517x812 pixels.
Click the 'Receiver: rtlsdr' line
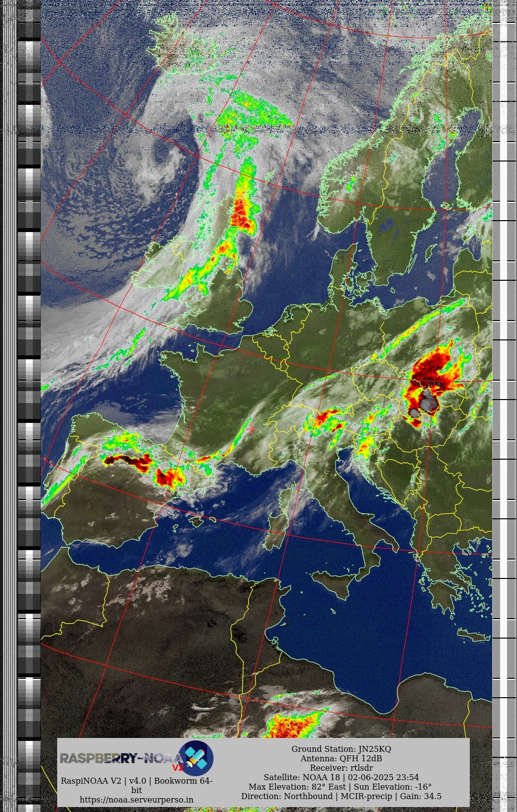tap(341, 768)
